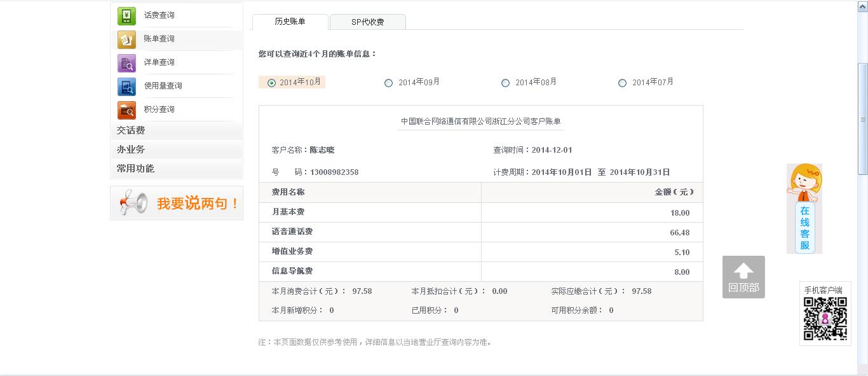
Task: Switch to the SP代收费 tab
Action: pyautogui.click(x=367, y=22)
